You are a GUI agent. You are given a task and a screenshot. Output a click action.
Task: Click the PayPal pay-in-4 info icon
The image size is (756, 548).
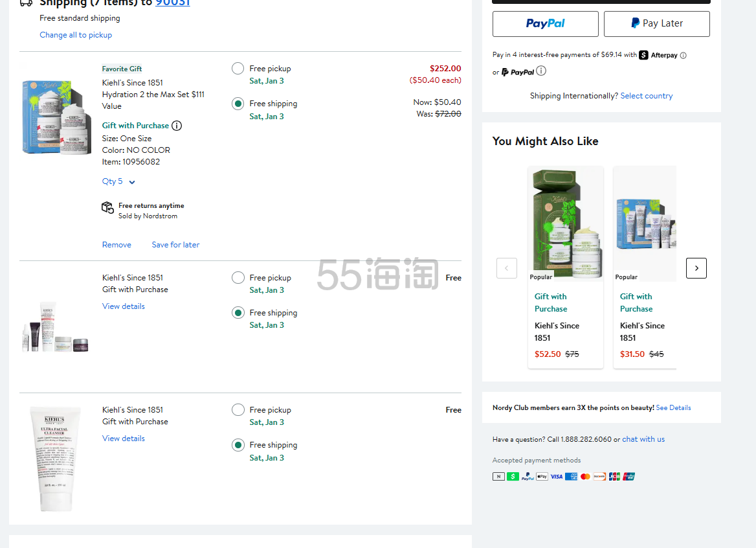tap(541, 71)
